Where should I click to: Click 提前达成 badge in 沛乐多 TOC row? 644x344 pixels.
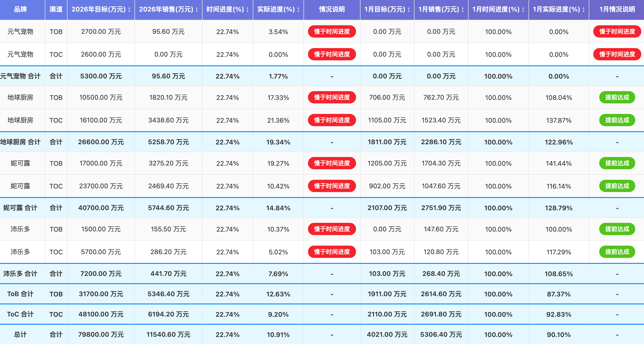click(x=617, y=252)
